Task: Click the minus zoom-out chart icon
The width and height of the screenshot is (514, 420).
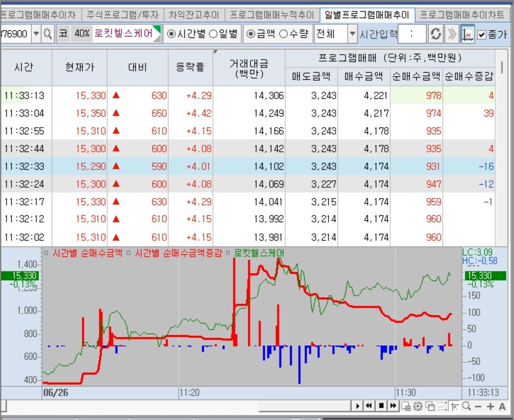Action: coord(478,407)
